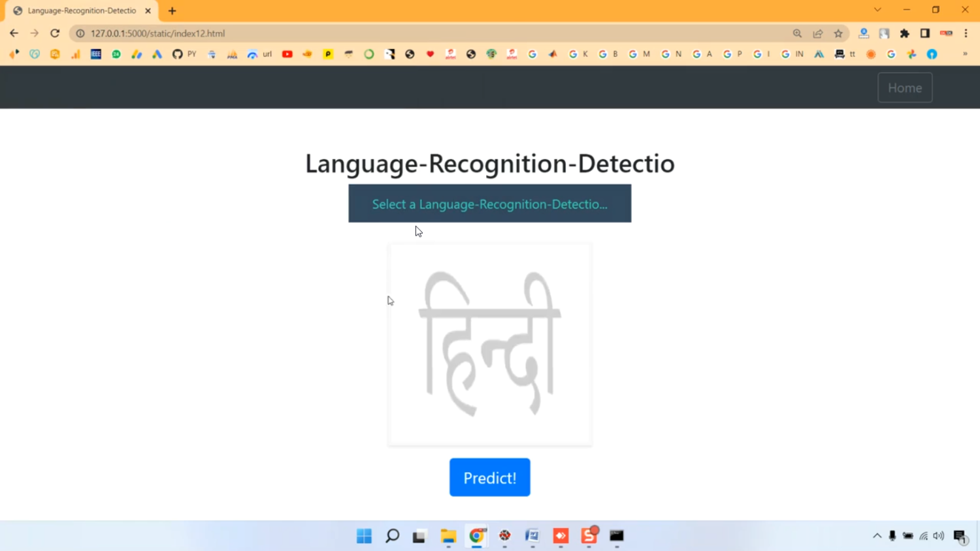Open File Explorer from the taskbar

(448, 536)
